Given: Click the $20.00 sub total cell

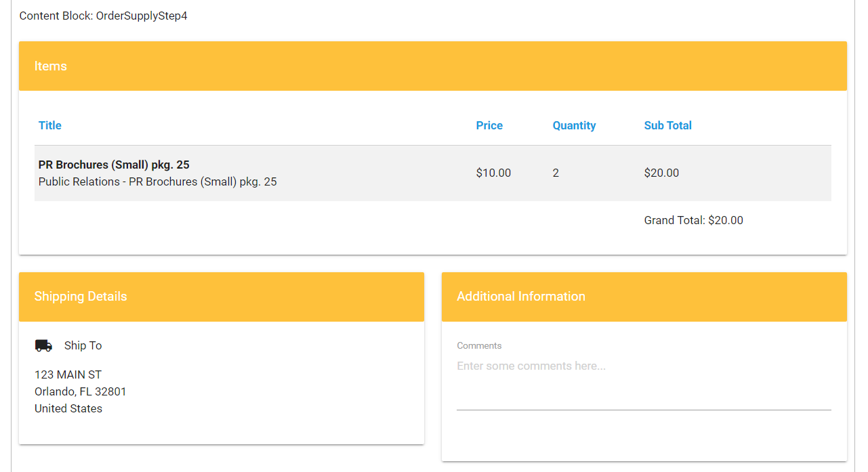Looking at the screenshot, I should point(661,173).
